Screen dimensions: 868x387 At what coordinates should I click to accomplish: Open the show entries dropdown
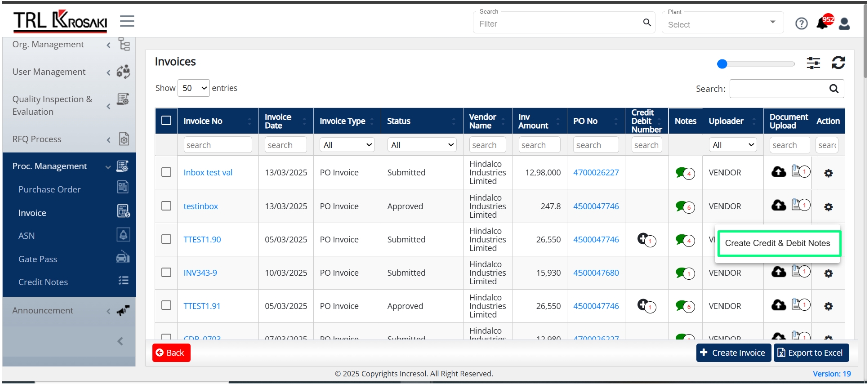[x=194, y=88]
